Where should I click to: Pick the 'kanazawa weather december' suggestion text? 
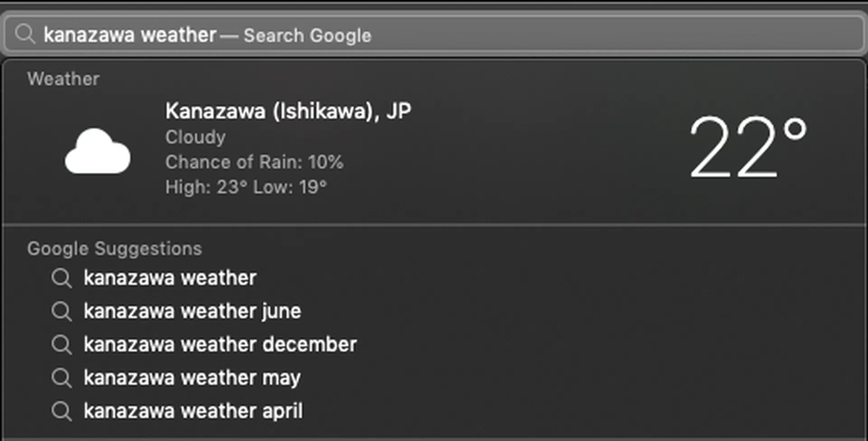tap(220, 345)
